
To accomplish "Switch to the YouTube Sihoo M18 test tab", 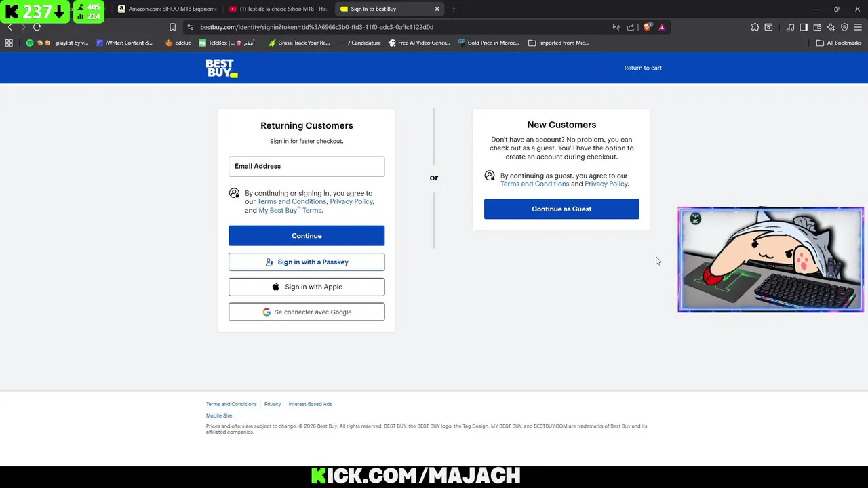I will [278, 9].
